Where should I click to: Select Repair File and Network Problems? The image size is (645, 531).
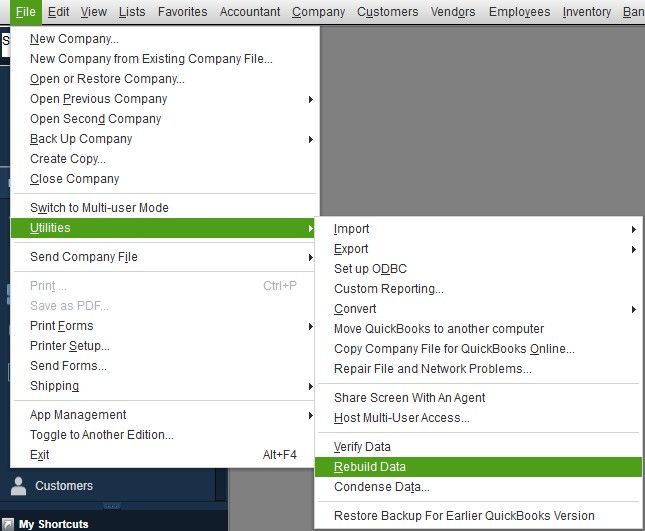click(x=432, y=369)
